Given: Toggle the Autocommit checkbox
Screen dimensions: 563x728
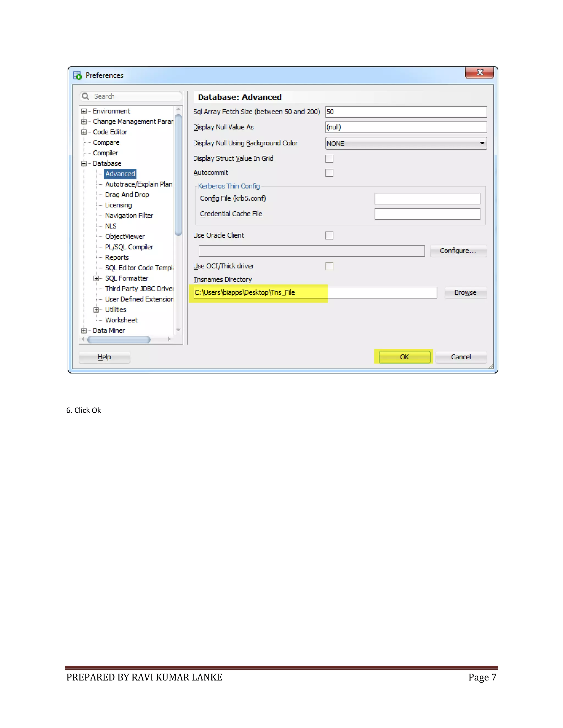Looking at the screenshot, I should pyautogui.click(x=329, y=173).
